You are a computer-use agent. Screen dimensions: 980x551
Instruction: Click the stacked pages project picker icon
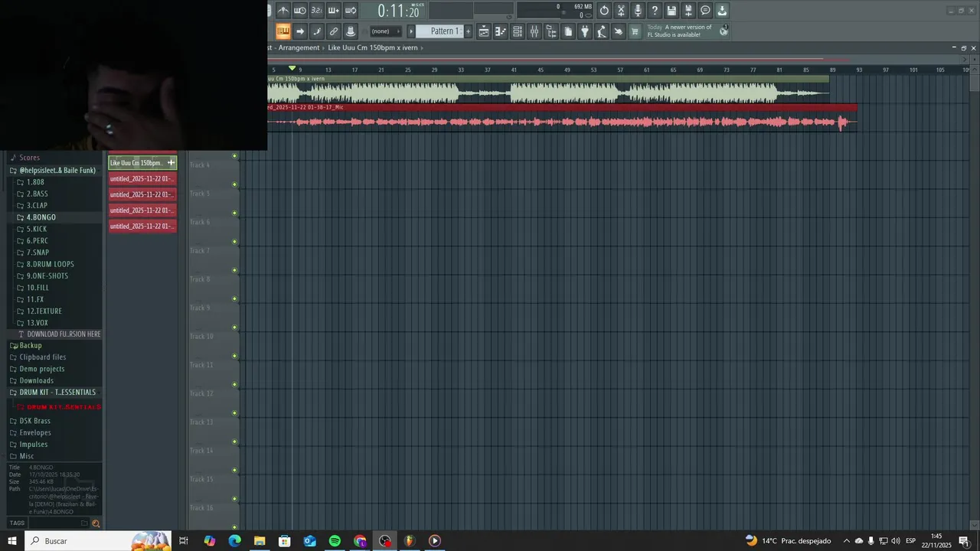click(568, 31)
